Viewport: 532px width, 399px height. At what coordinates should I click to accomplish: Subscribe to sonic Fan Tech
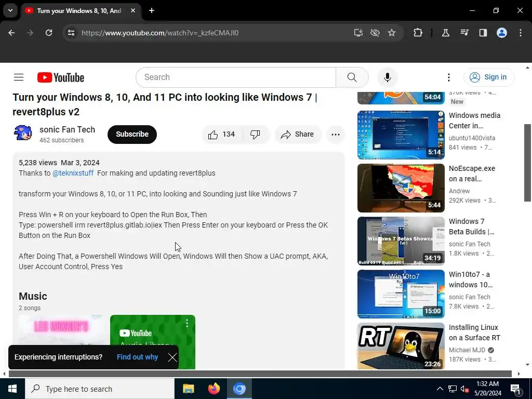pos(132,135)
